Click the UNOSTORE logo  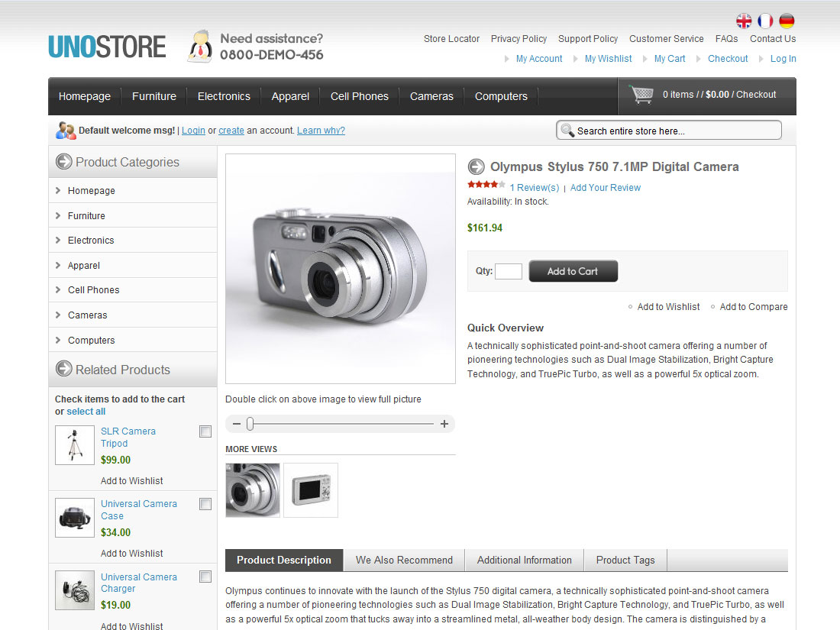pyautogui.click(x=107, y=47)
